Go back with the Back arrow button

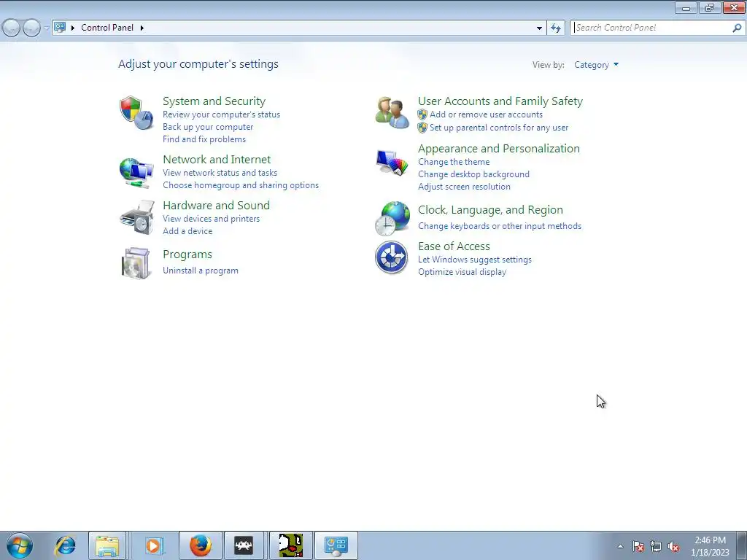click(12, 28)
